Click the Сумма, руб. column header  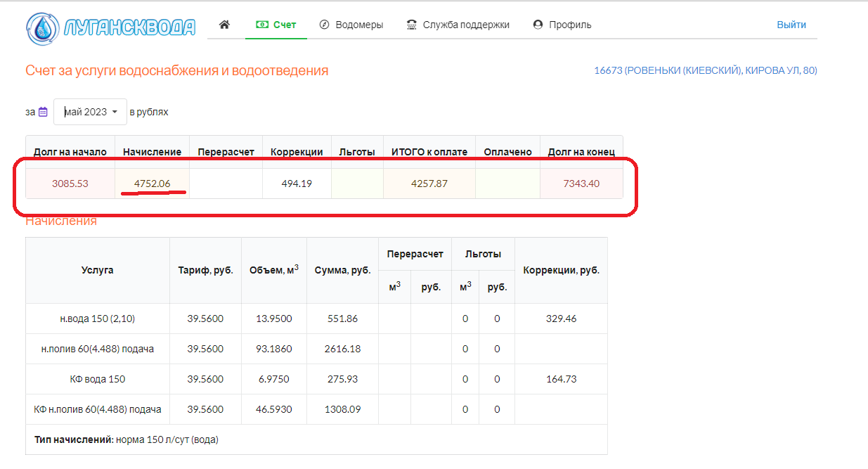point(342,270)
